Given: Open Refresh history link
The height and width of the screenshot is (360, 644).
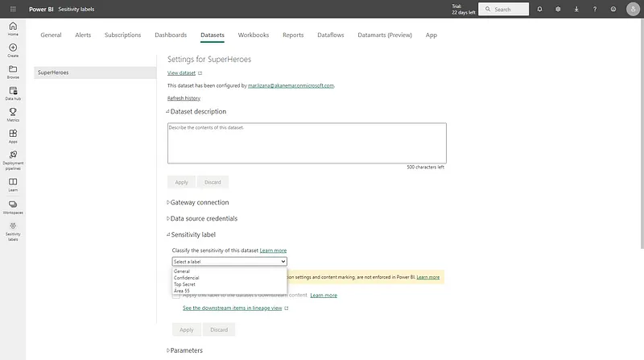Looking at the screenshot, I should pyautogui.click(x=184, y=98).
